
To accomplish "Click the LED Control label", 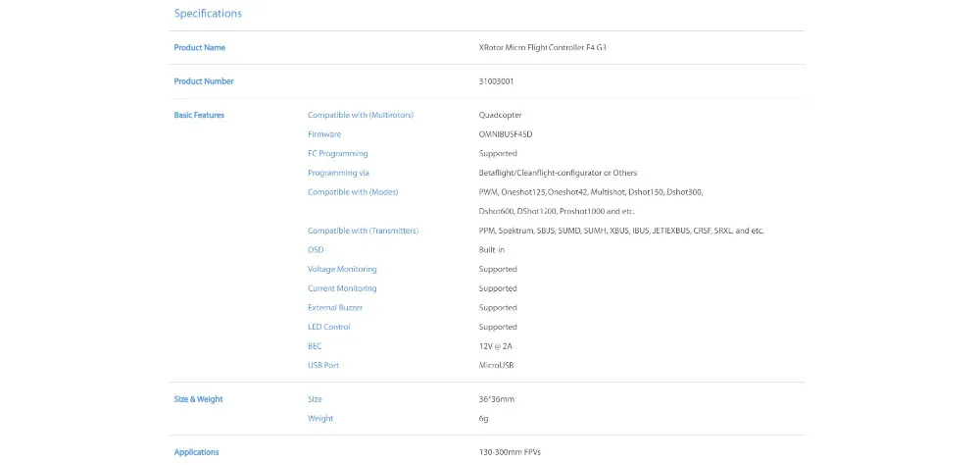I will [x=328, y=328].
